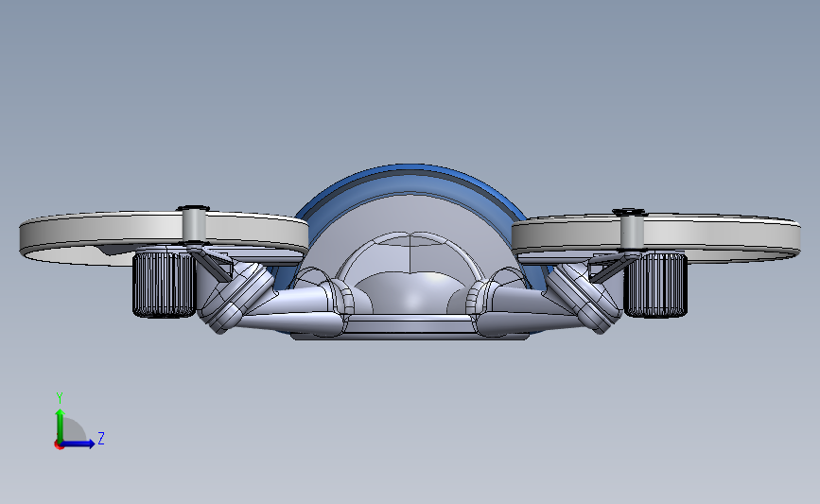Select the right angled arm joint
820x504 pixels.
coord(584,298)
